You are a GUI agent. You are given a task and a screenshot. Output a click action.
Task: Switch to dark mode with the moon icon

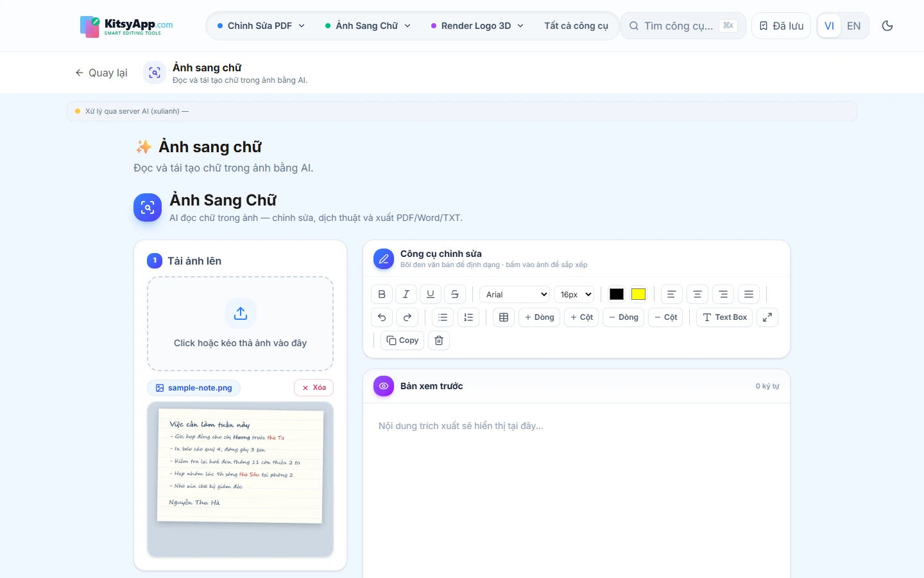coord(887,26)
